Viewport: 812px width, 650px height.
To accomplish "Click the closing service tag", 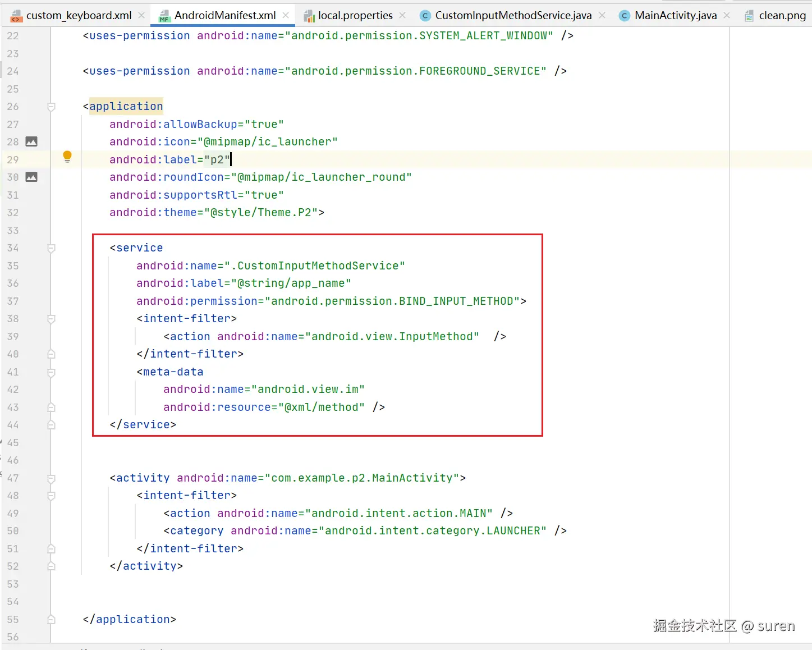I will [143, 424].
